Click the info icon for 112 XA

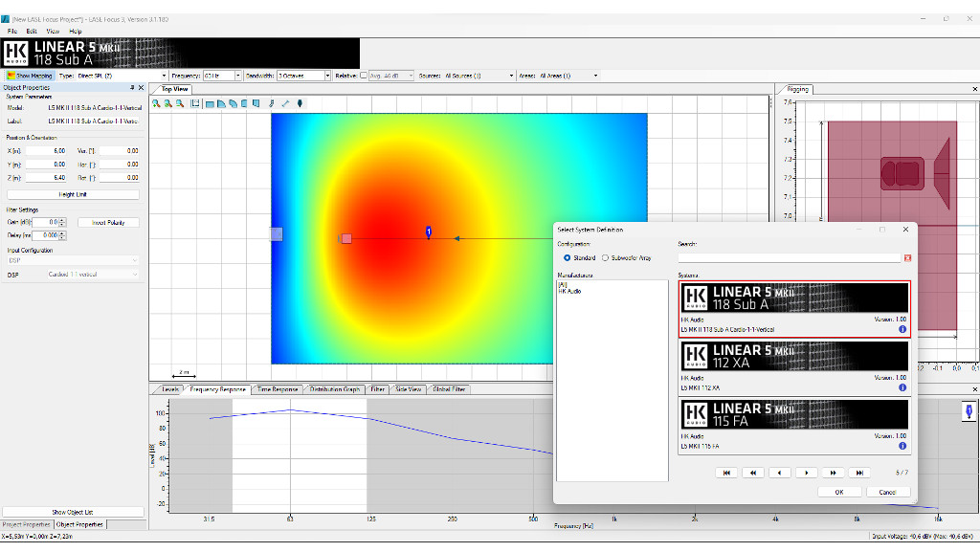click(x=902, y=387)
